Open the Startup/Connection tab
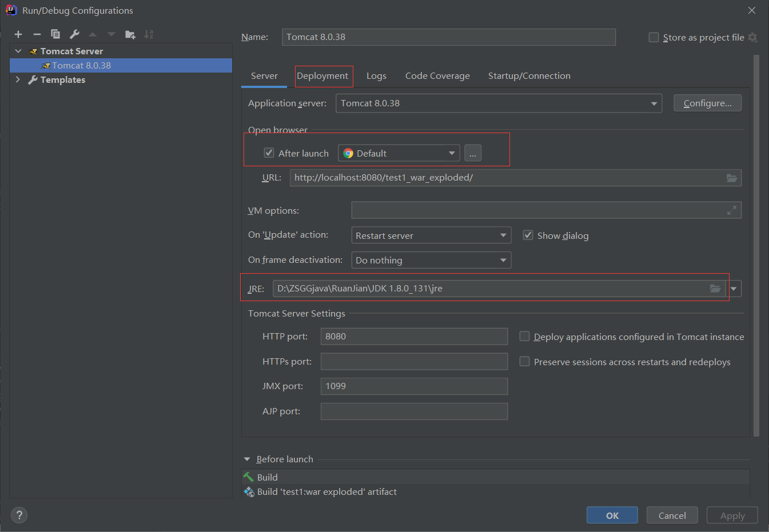The height and width of the screenshot is (532, 769). pos(529,76)
